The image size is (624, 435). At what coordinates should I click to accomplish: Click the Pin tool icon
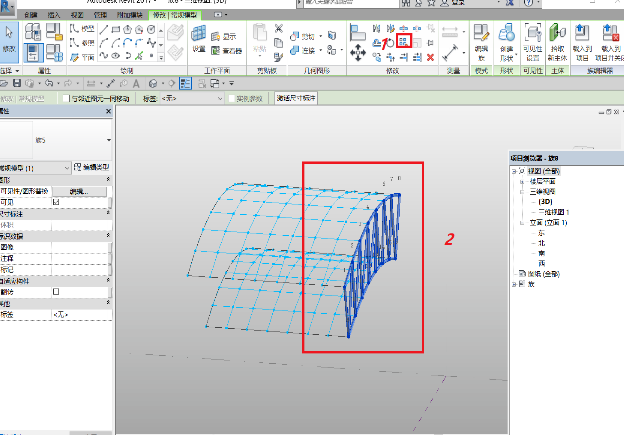pos(430,43)
